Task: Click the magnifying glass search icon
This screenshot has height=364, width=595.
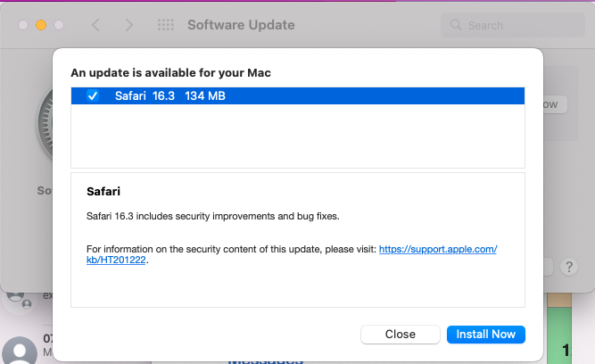Action: click(x=457, y=25)
